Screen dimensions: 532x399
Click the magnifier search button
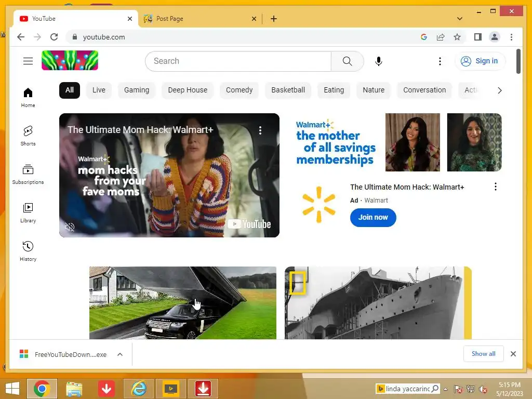[347, 61]
